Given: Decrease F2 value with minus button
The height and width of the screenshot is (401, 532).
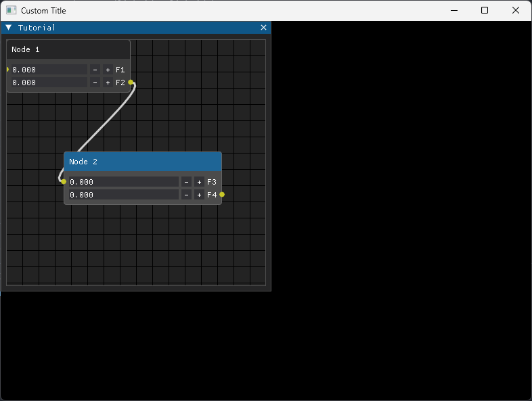Looking at the screenshot, I should pos(95,82).
